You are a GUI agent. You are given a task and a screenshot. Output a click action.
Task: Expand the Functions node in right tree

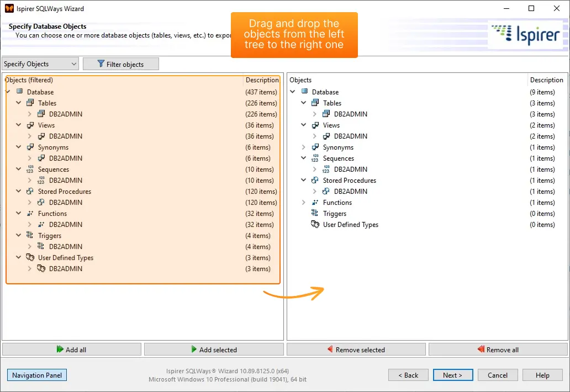coord(304,203)
